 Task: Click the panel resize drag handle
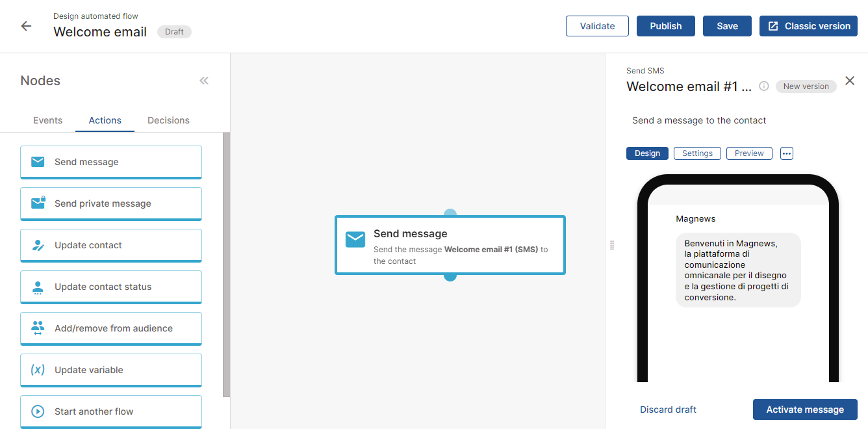[x=612, y=245]
